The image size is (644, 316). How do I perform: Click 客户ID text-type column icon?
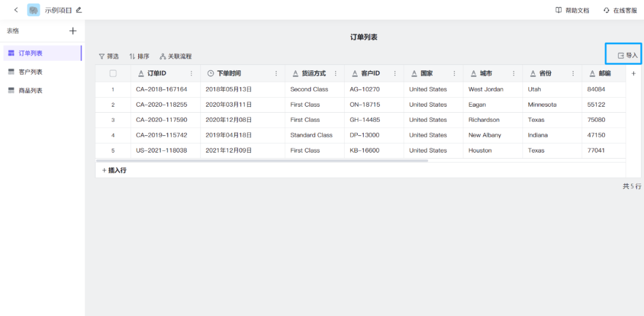[355, 73]
